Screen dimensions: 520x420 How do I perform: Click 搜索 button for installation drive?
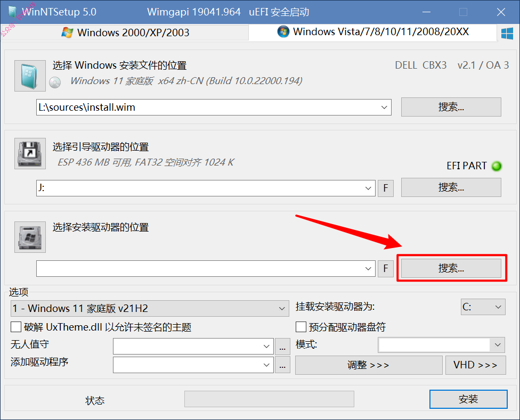[x=451, y=268]
